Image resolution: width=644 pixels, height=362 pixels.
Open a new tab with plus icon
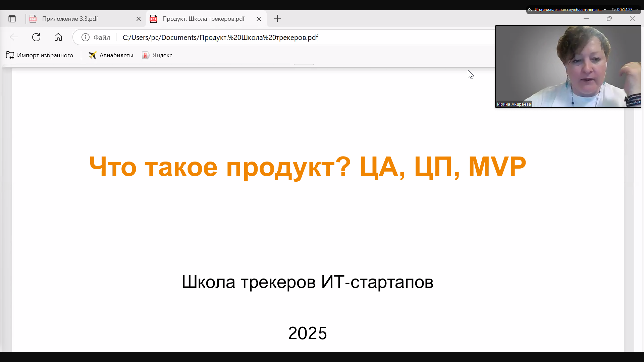277,19
